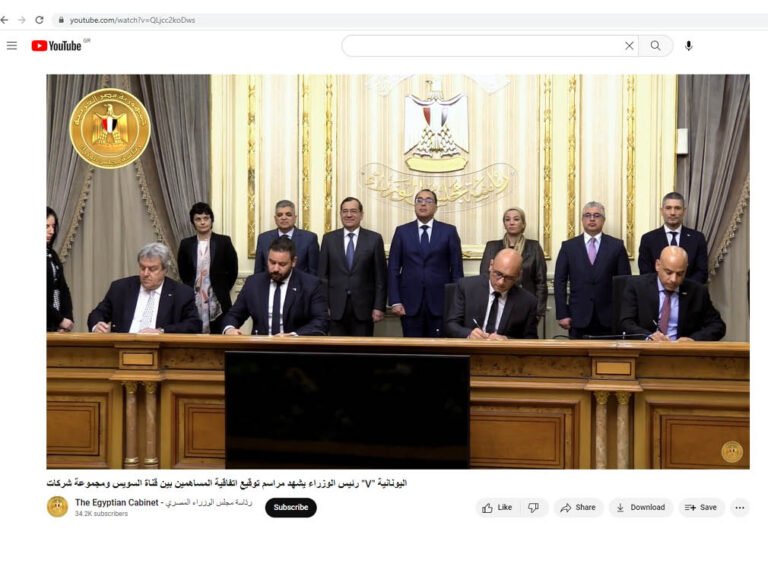768x576 pixels.
Task: Clear the search box with X
Action: (x=629, y=46)
